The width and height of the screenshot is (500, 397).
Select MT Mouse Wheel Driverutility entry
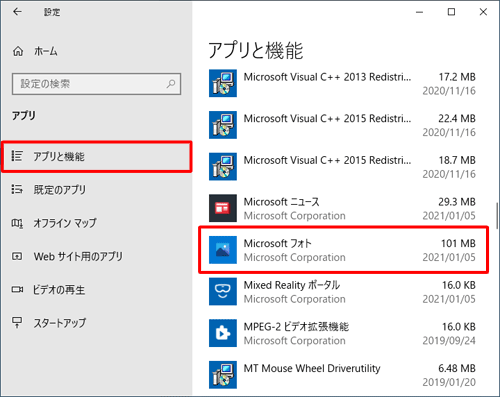click(x=342, y=375)
